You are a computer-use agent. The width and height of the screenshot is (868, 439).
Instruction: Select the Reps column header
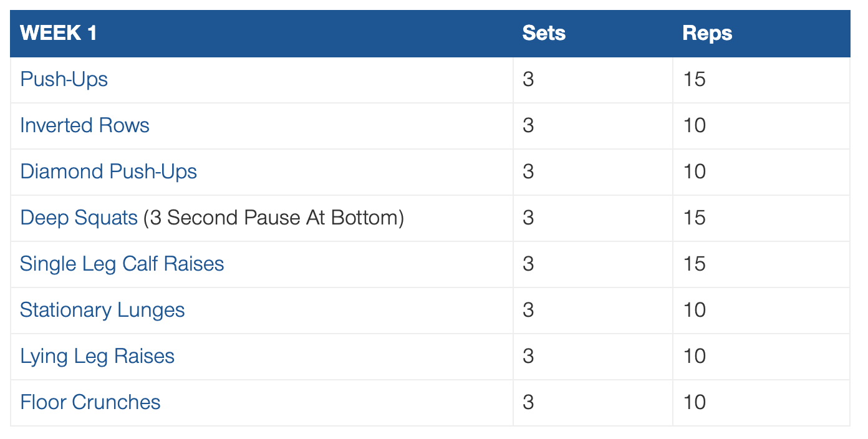[x=761, y=34]
